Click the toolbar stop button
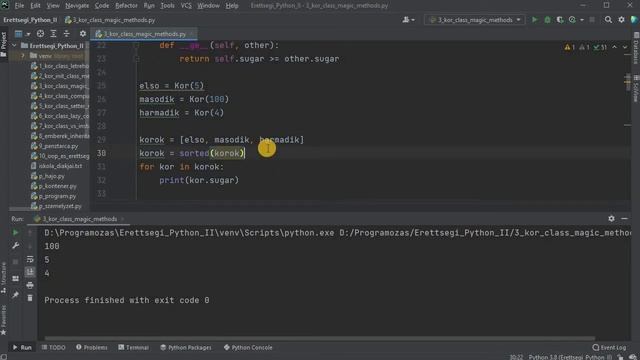Image resolution: width=640 pixels, height=360 pixels. (592, 20)
